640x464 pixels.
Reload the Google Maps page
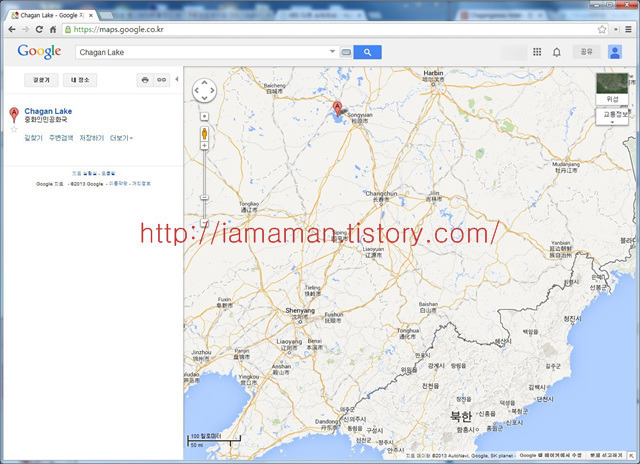[x=39, y=29]
